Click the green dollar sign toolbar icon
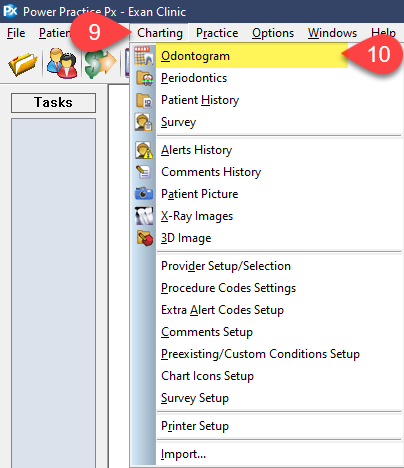 click(100, 62)
